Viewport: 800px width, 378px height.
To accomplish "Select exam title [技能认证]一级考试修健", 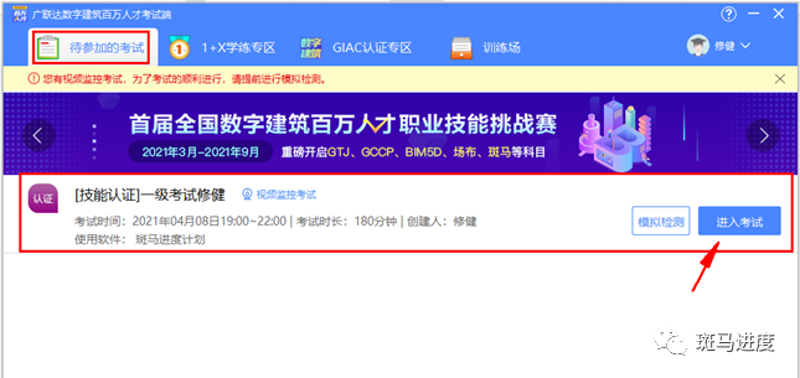I will click(149, 194).
